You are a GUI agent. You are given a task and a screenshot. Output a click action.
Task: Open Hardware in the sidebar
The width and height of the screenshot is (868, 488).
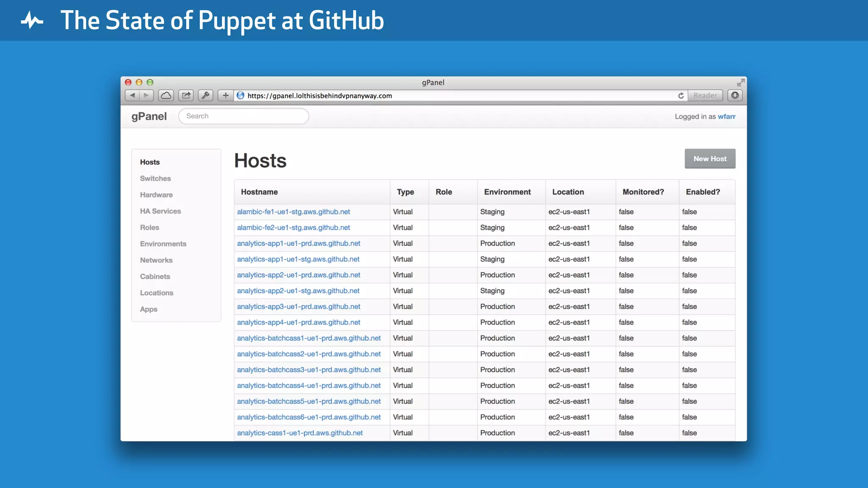click(156, 195)
